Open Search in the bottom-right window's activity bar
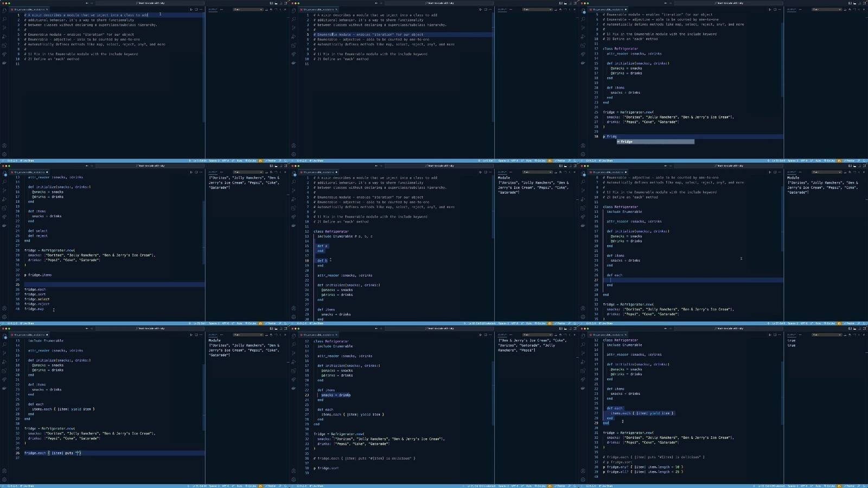868x488 pixels. click(583, 345)
